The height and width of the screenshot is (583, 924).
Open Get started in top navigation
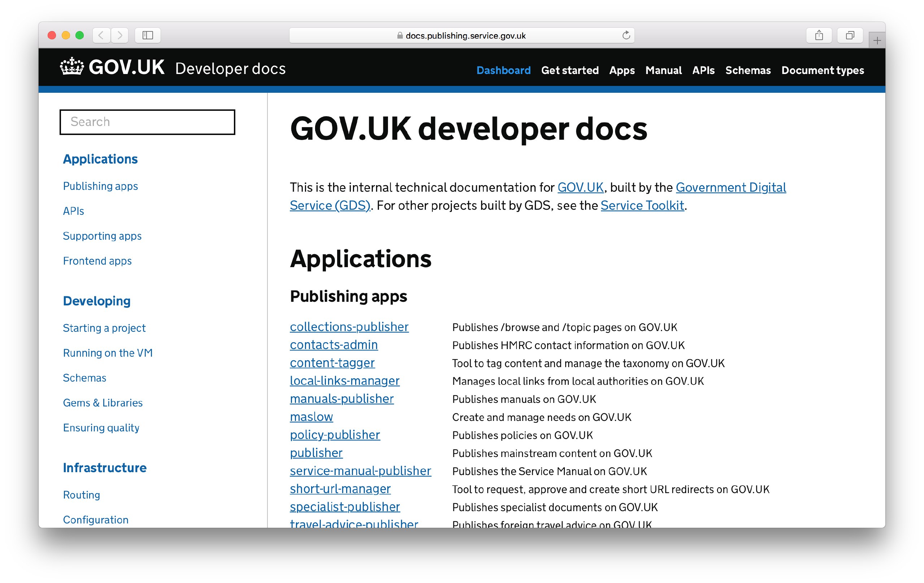coord(570,70)
